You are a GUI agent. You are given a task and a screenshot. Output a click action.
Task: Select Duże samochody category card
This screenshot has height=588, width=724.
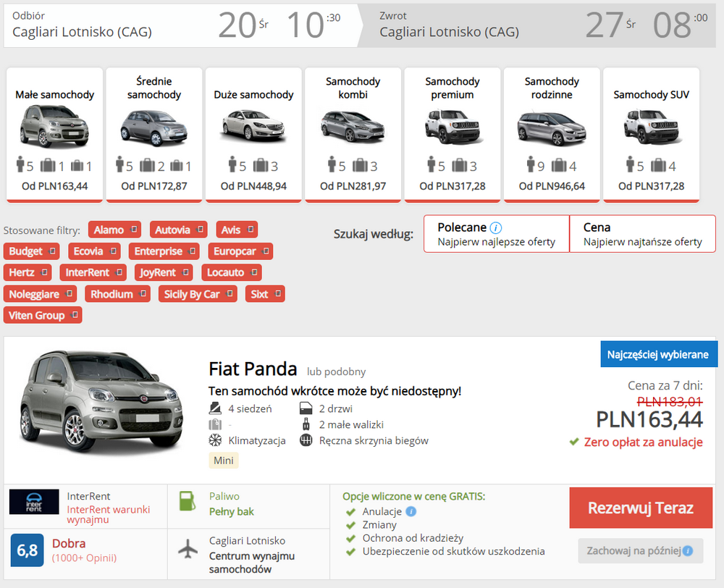pyautogui.click(x=253, y=135)
